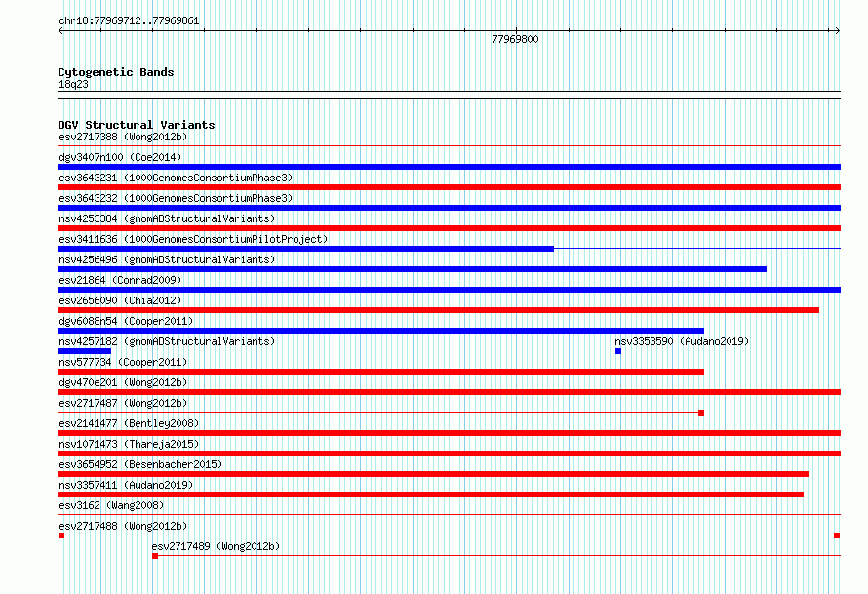Viewport: 868px width, 594px height.
Task: Click the chr18:77969712..77969861 coordinates label
Action: coord(129,20)
